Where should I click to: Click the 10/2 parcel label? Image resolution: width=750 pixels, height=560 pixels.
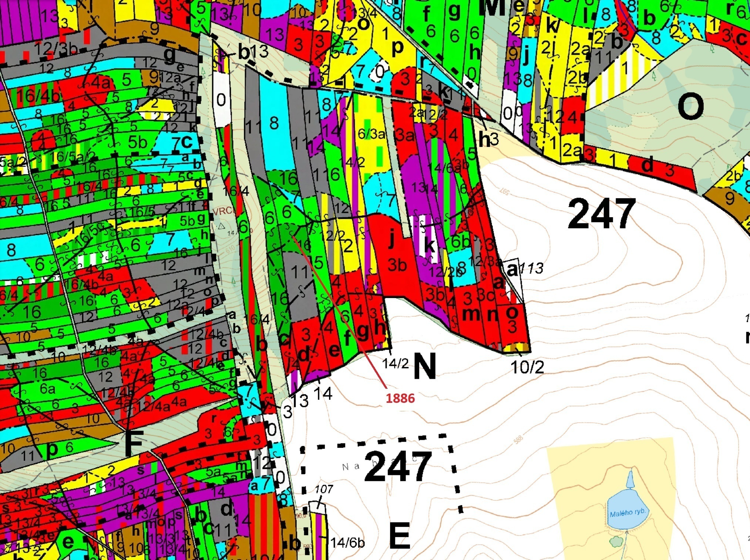pos(527,367)
